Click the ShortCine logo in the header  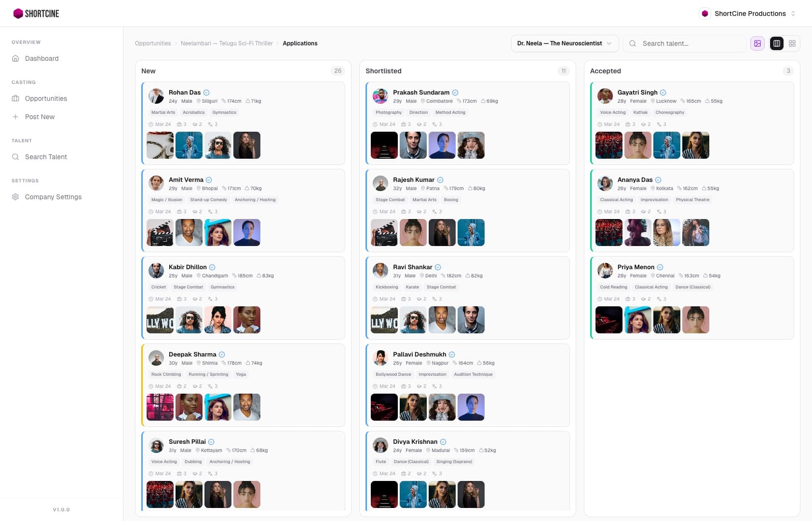[36, 14]
